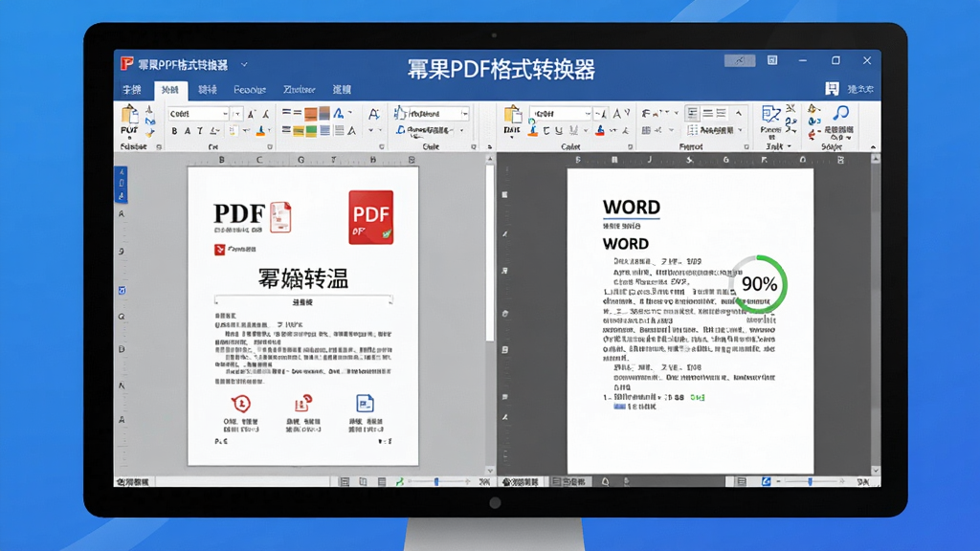Viewport: 980px width, 551px height.
Task: Toggle the third alignment button in Format group
Action: tap(722, 113)
